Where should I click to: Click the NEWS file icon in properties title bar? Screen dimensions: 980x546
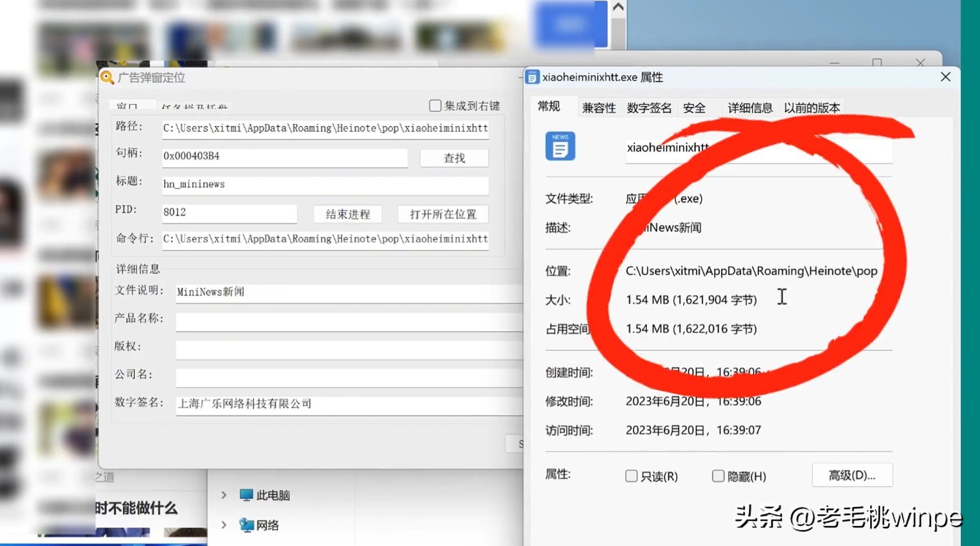532,77
